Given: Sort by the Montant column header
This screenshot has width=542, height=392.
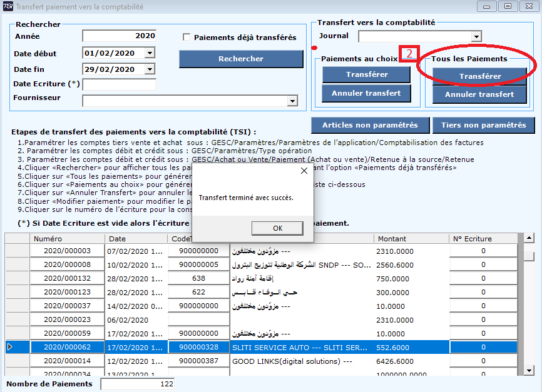Looking at the screenshot, I should 411,239.
